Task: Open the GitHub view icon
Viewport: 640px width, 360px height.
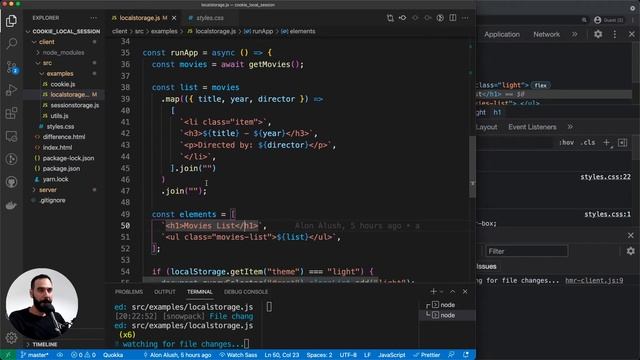Action: click(11, 182)
